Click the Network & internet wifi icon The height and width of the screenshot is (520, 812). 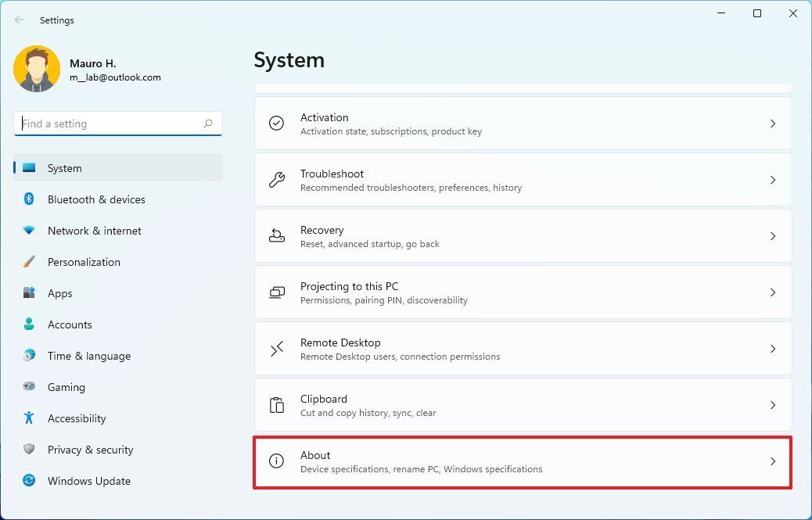click(x=29, y=230)
